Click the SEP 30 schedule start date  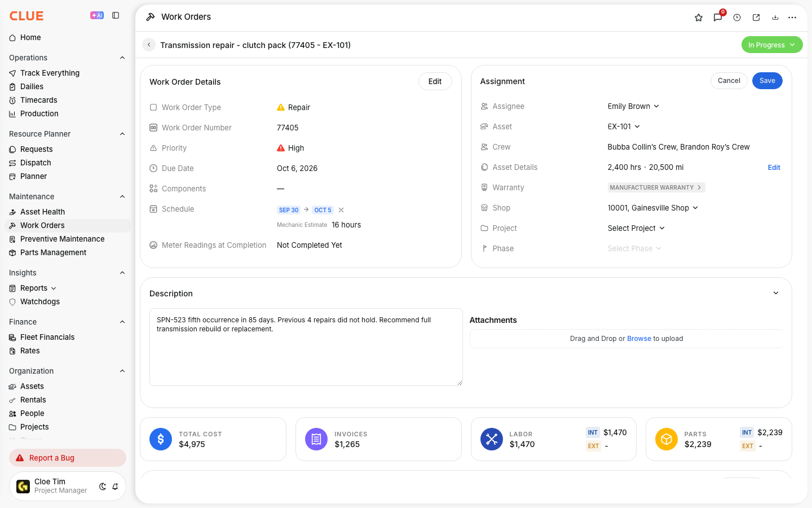tap(289, 210)
